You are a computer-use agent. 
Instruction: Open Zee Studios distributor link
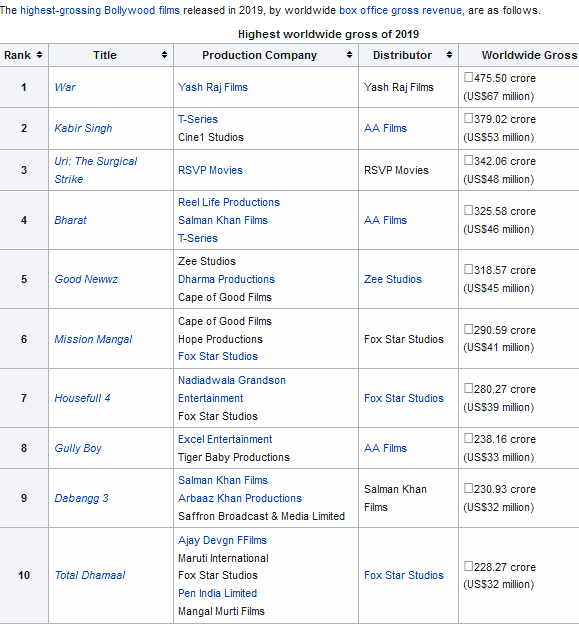coord(393,279)
